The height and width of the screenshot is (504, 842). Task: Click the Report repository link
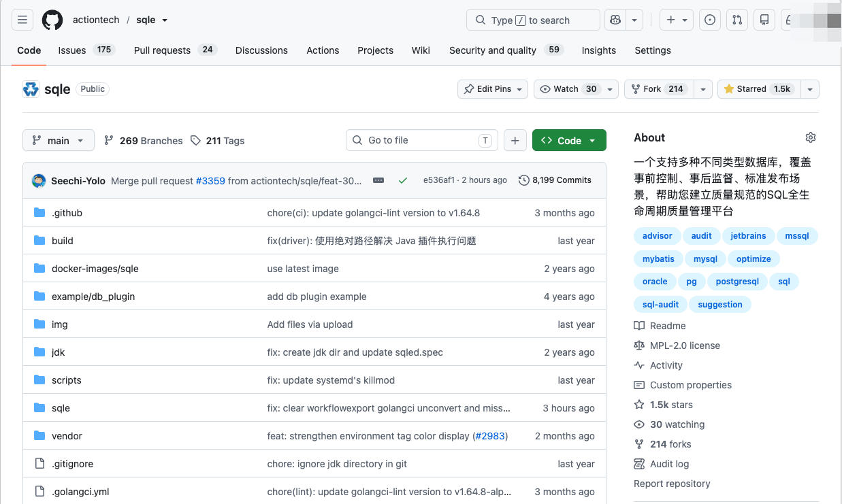(672, 484)
